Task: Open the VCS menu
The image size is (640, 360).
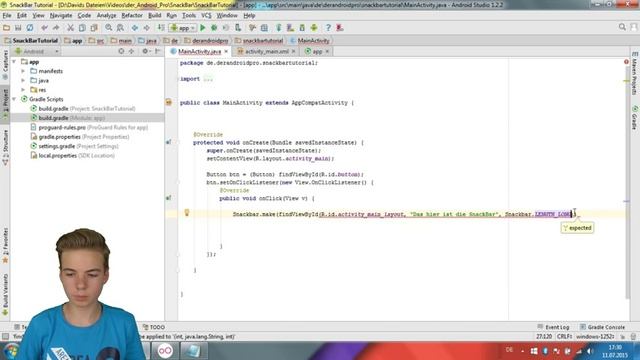Action: [206, 16]
